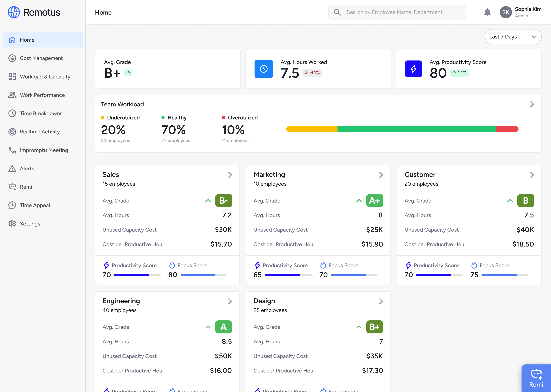Click Customer unused capacity '$40K'
Viewport: 551px width, 392px height.
point(525,229)
